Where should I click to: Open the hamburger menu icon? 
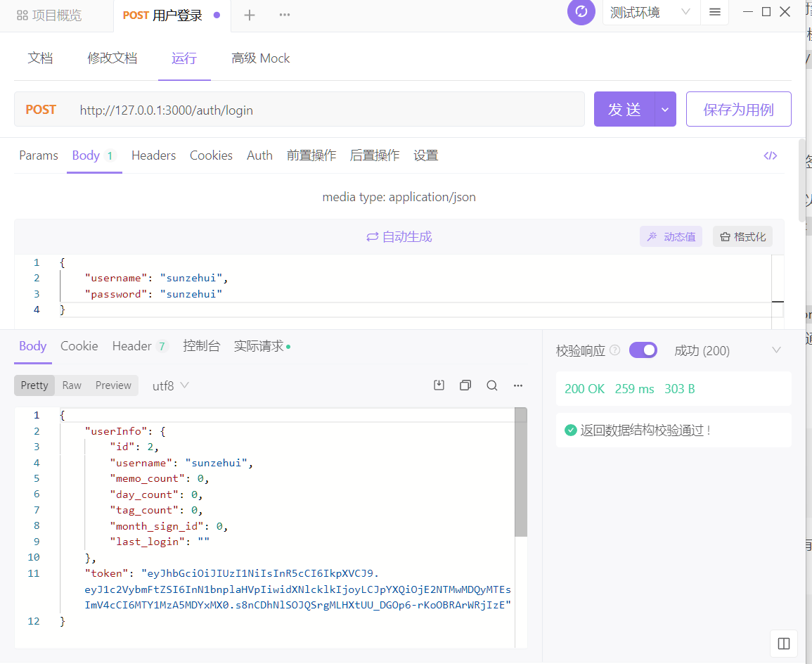pos(715,13)
